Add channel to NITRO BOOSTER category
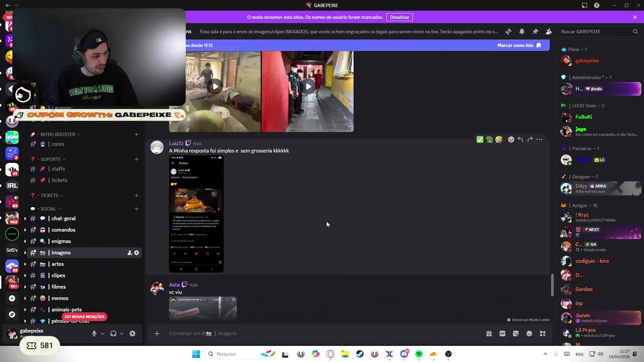 tap(136, 134)
